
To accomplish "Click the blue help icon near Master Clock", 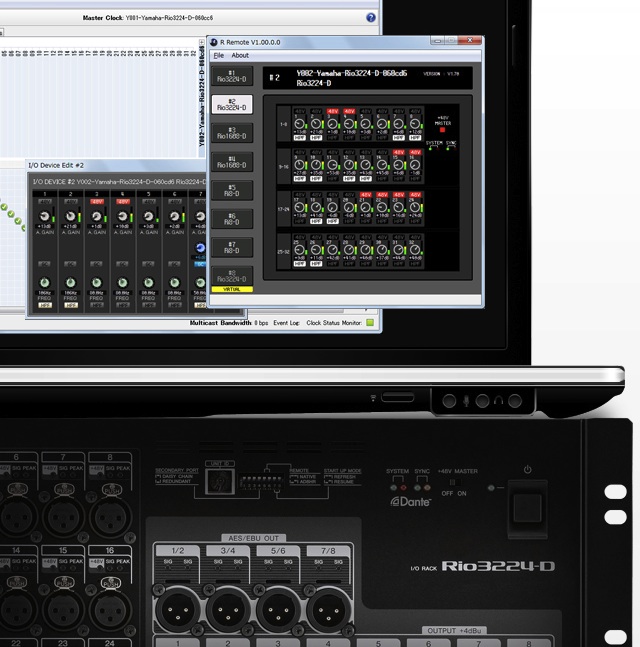I will tap(371, 17).
